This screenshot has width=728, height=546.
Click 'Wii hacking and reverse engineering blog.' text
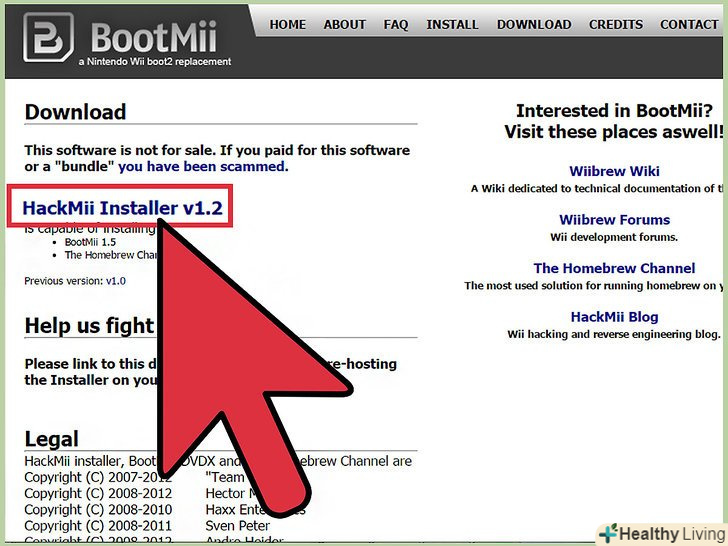pos(614,334)
